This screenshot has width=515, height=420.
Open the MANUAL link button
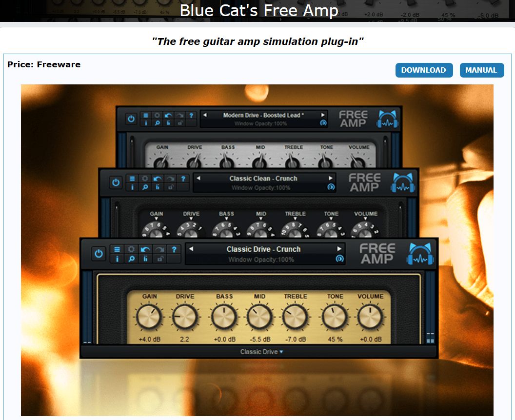coord(481,70)
